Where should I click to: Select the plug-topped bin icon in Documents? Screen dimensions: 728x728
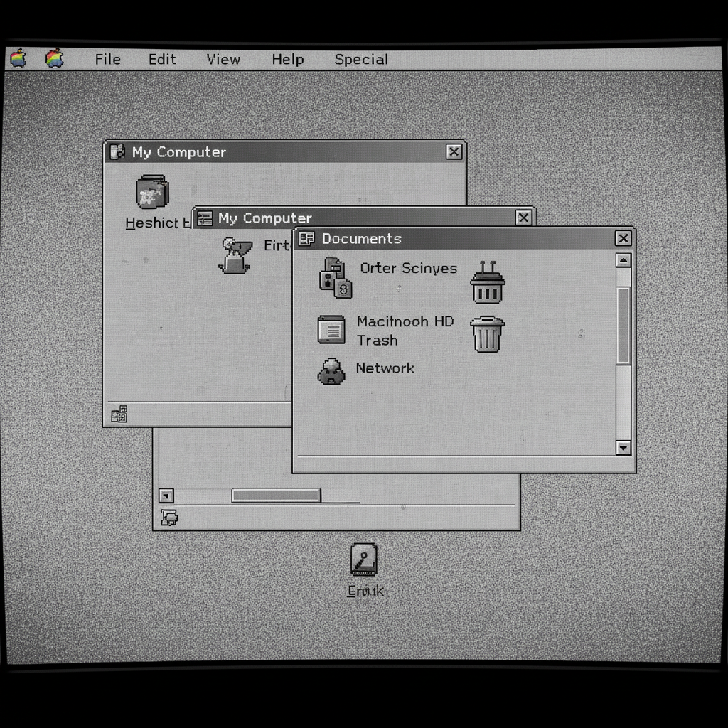pyautogui.click(x=488, y=282)
